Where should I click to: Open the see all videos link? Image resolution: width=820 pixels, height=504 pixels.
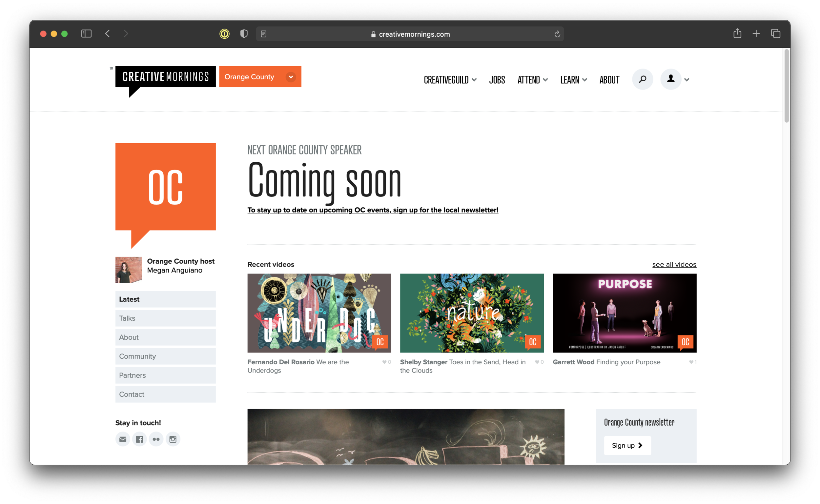[x=674, y=264]
